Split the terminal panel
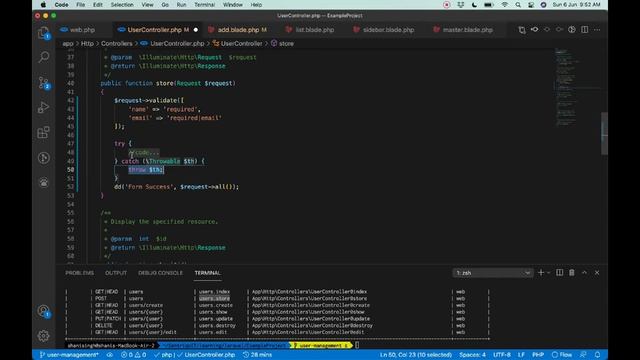The width and height of the screenshot is (640, 360). [560, 273]
